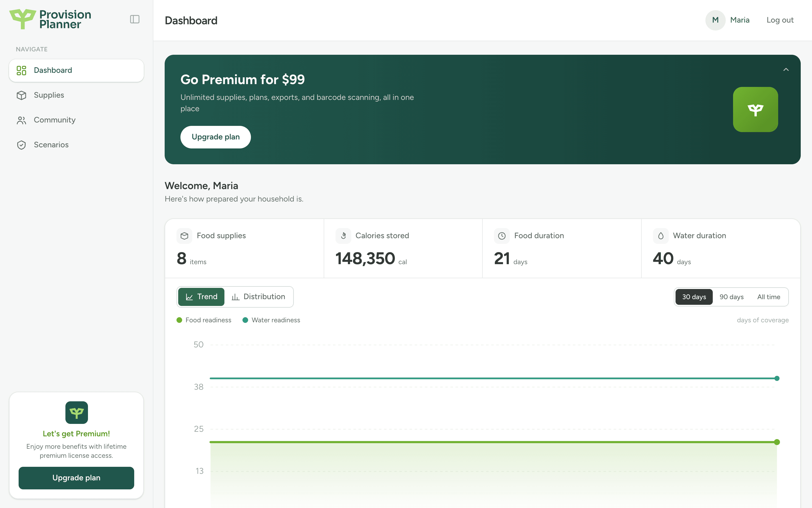Collapse the Go Premium banner

tap(786, 69)
